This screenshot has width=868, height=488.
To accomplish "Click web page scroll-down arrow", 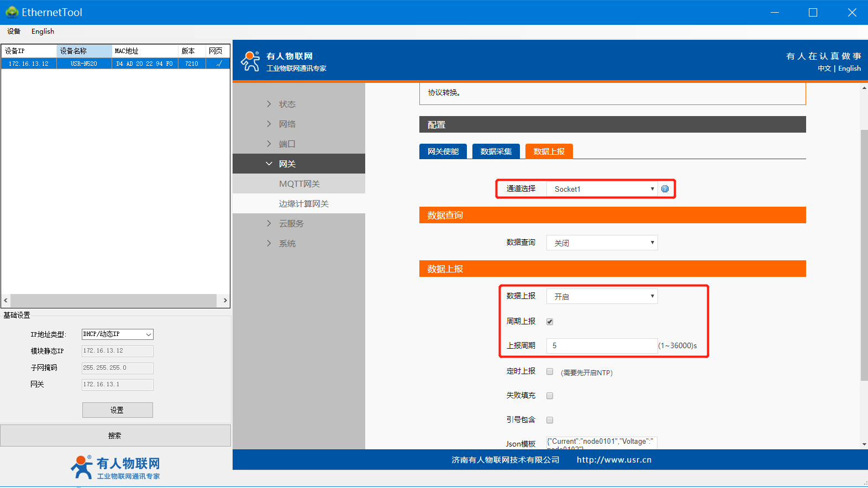I will point(864,444).
